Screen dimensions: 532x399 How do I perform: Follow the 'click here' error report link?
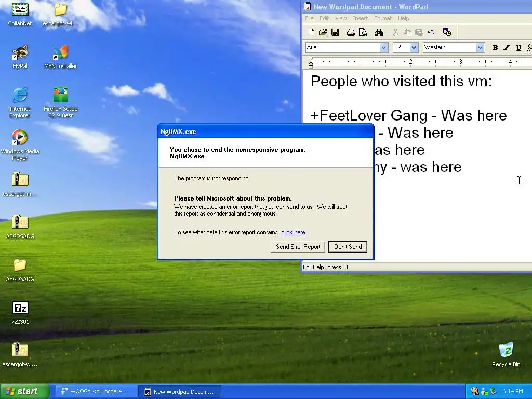tap(294, 232)
